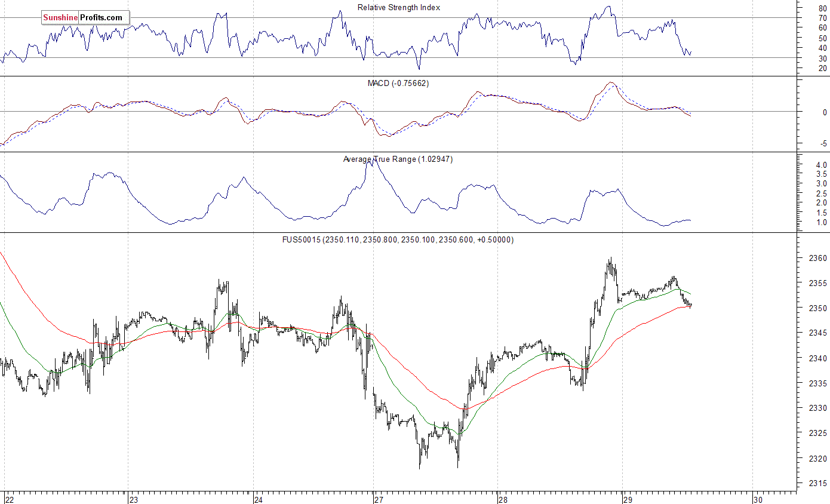Select the 2335 price axis value
The height and width of the screenshot is (504, 830).
[x=817, y=383]
